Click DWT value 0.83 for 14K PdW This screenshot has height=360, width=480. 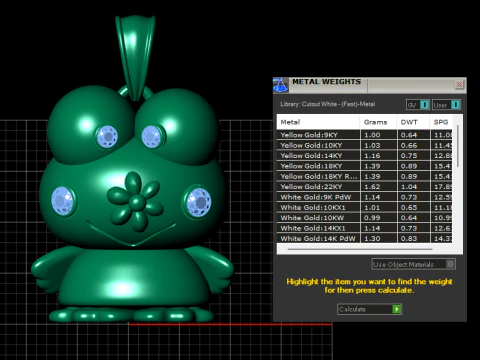click(x=409, y=238)
